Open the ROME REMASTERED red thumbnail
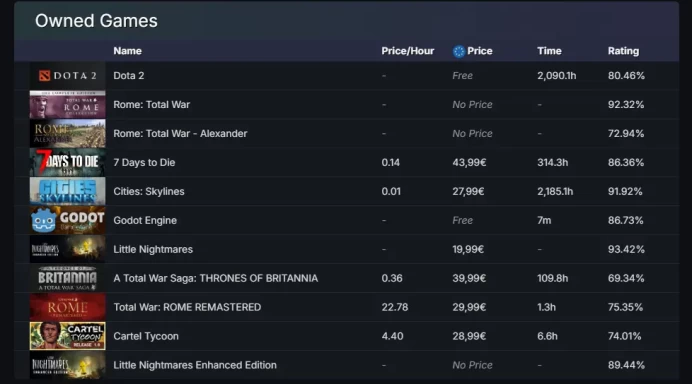This screenshot has height=384, width=692. 68,307
